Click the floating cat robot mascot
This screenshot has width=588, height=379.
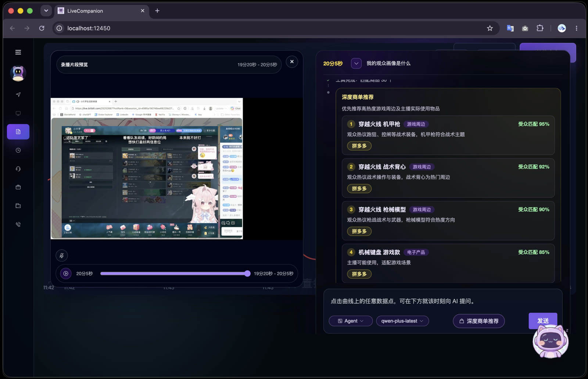point(551,341)
